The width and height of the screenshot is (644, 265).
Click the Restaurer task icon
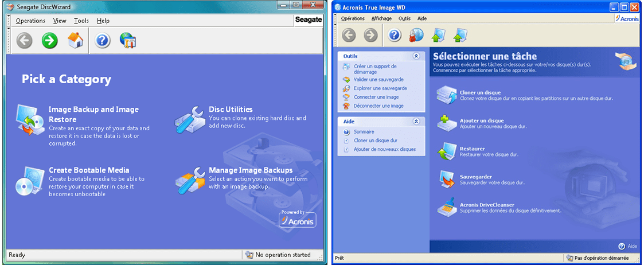(447, 151)
